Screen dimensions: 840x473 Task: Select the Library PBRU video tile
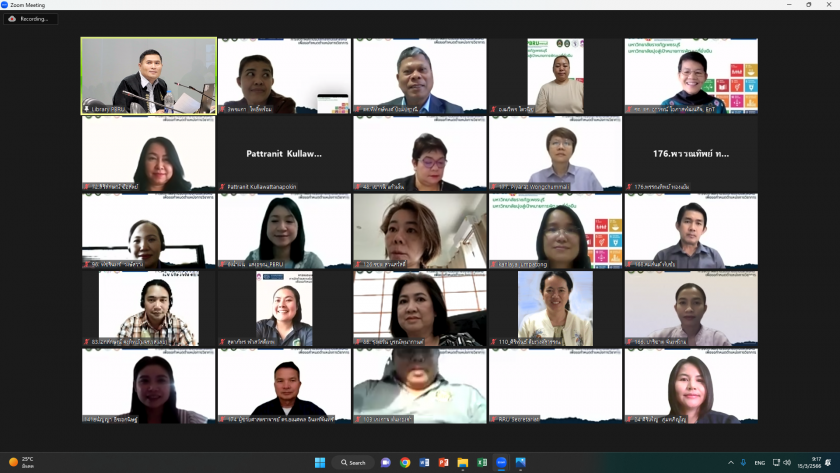[x=148, y=75]
